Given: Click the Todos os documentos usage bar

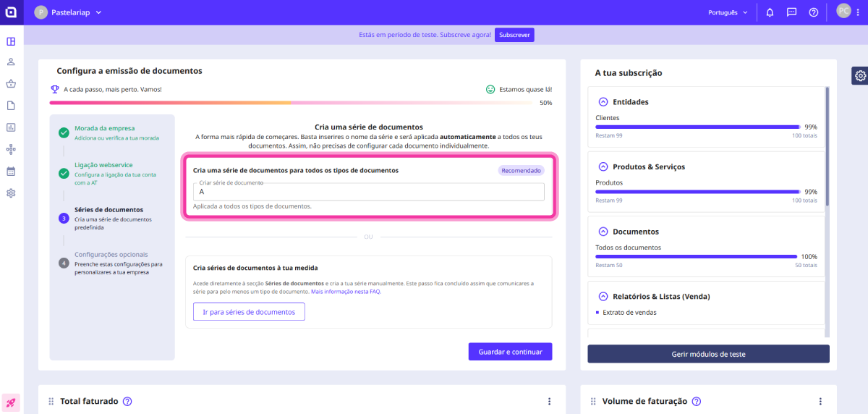Looking at the screenshot, I should pyautogui.click(x=696, y=257).
